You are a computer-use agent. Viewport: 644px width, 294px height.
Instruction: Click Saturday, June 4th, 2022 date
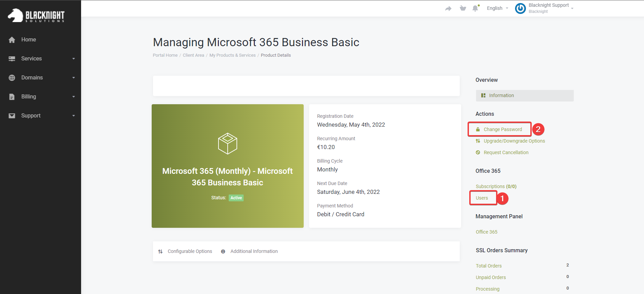pos(348,192)
